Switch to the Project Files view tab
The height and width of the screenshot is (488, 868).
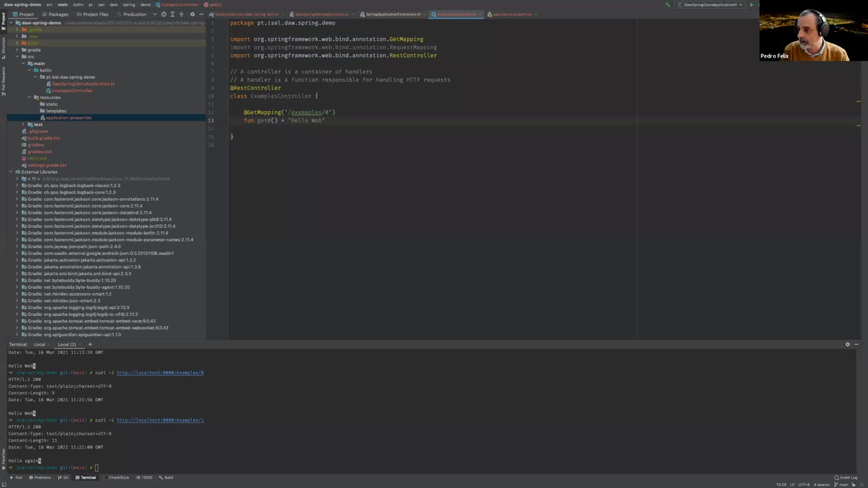[x=92, y=14]
